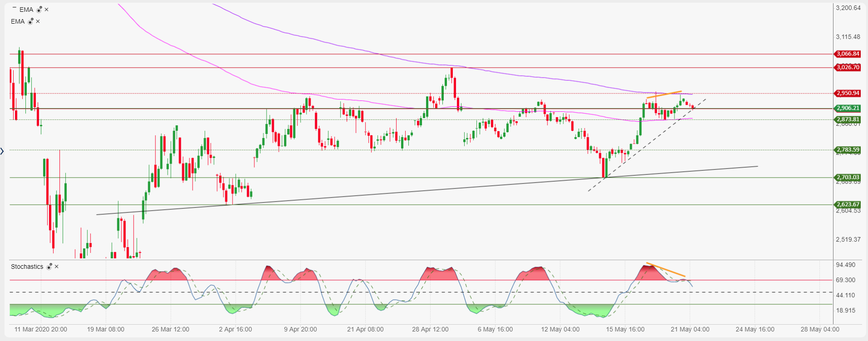Select the orange divergence line on Stochastics
Image resolution: width=868 pixels, height=341 pixels.
666,270
